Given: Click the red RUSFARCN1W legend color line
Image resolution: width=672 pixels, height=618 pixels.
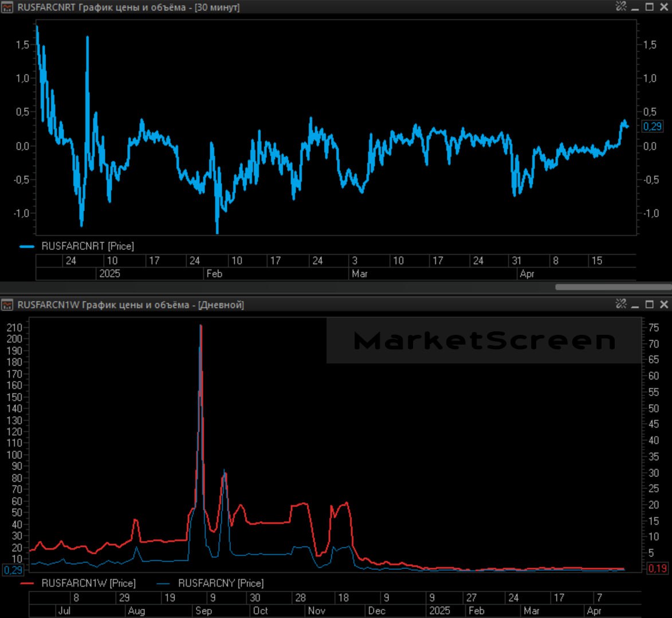Looking at the screenshot, I should point(26,584).
